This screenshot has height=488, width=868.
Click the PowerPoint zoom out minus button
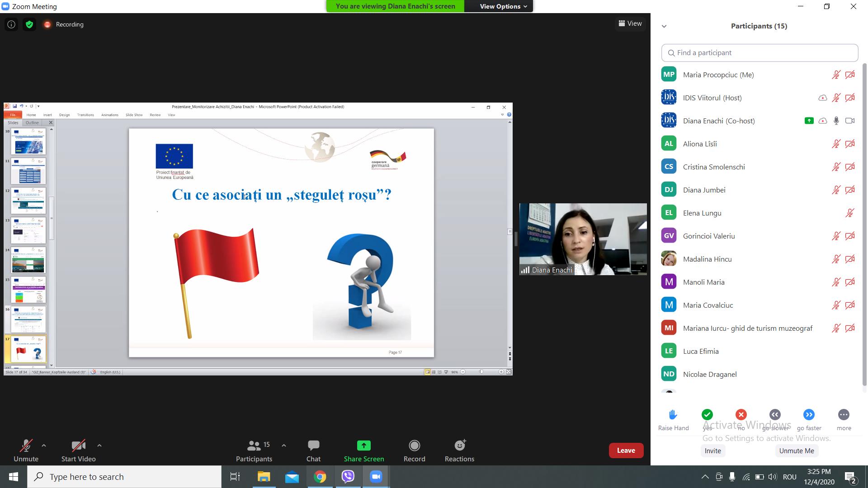click(463, 372)
